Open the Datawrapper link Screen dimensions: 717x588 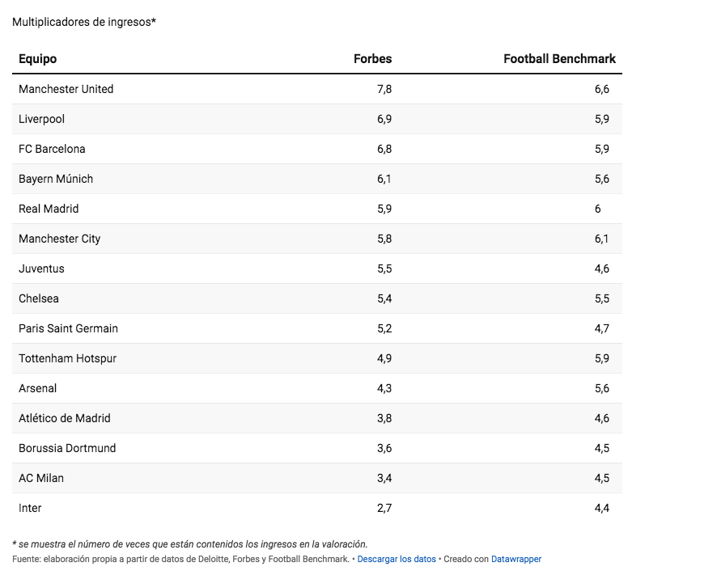[x=515, y=559]
